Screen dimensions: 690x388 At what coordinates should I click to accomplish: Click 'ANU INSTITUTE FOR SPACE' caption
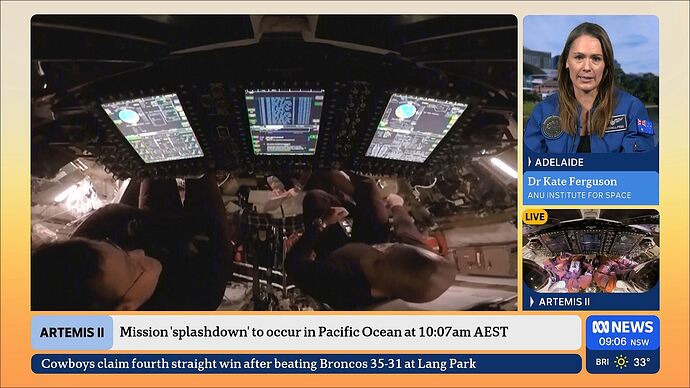tap(580, 195)
